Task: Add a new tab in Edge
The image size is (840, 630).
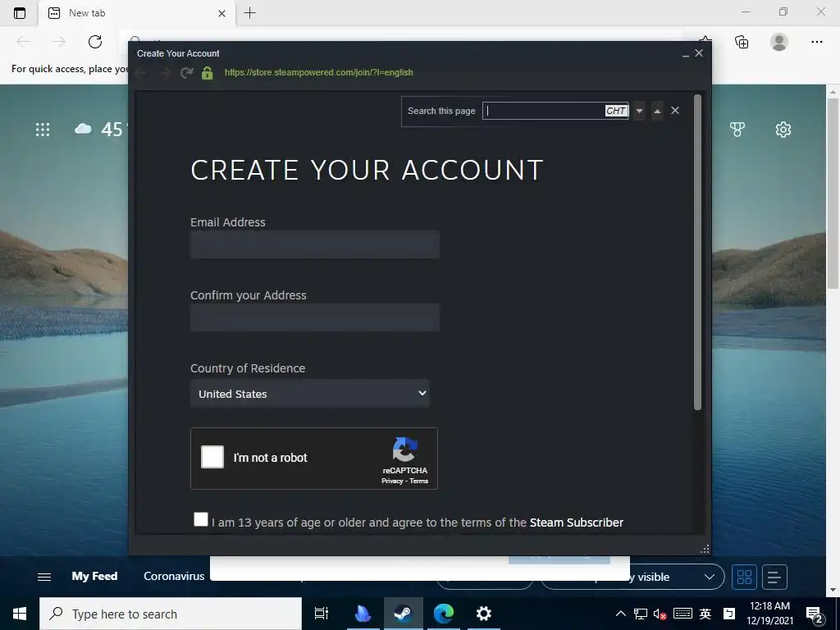Action: tap(249, 13)
